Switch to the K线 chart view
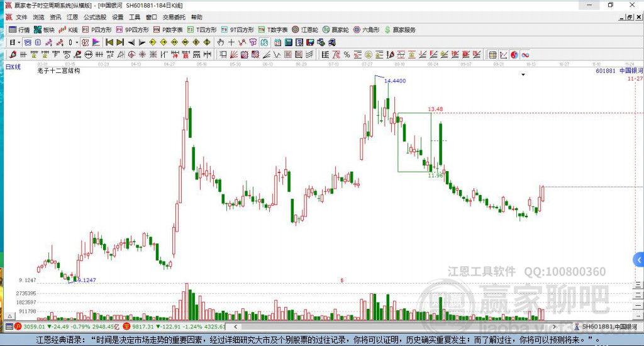This screenshot has height=346, width=644. (x=68, y=30)
